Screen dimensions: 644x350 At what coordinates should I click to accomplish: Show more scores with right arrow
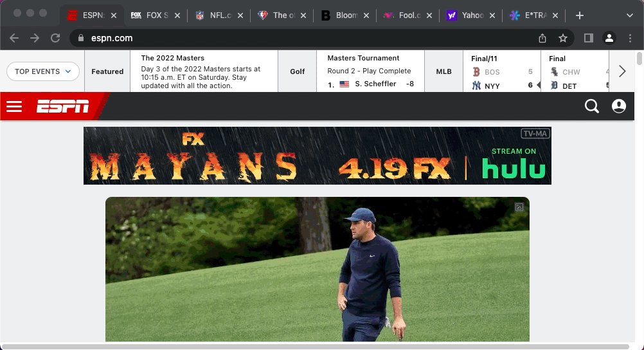click(622, 71)
